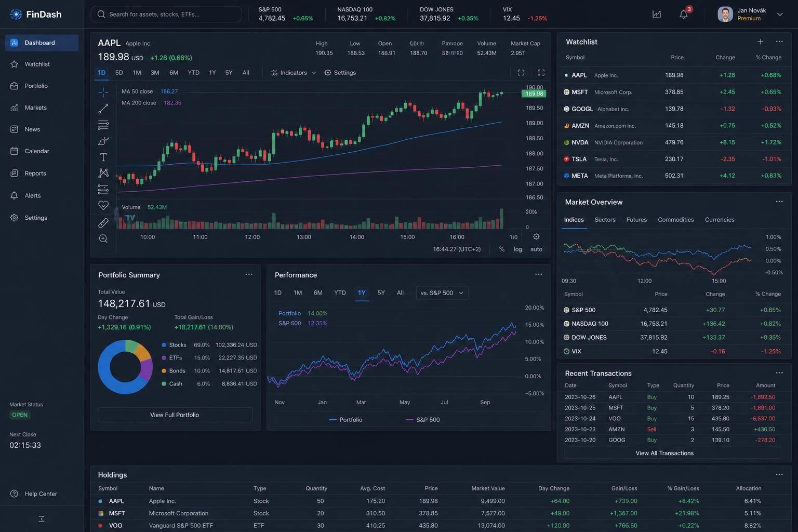Open the Sectors tab in Market Overview

(605, 220)
